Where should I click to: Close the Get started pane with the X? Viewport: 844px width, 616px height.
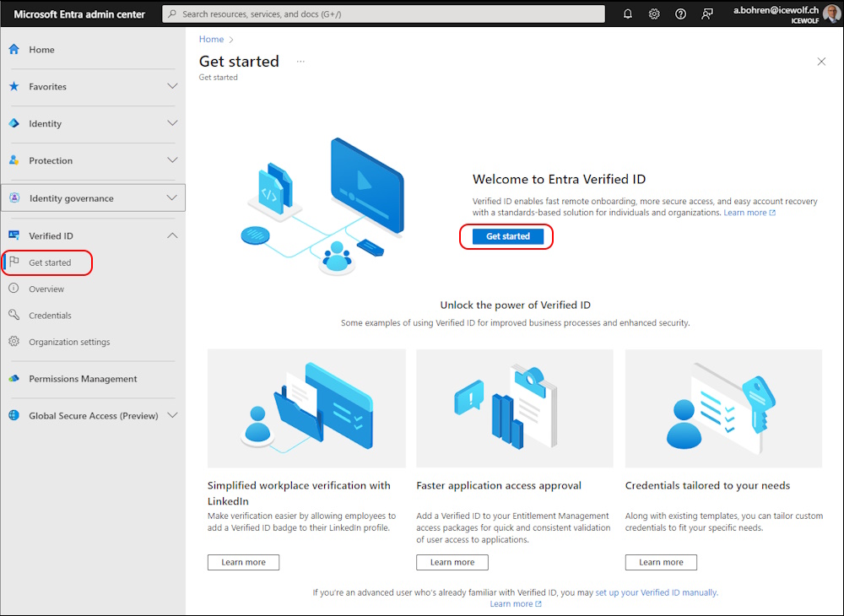(821, 62)
